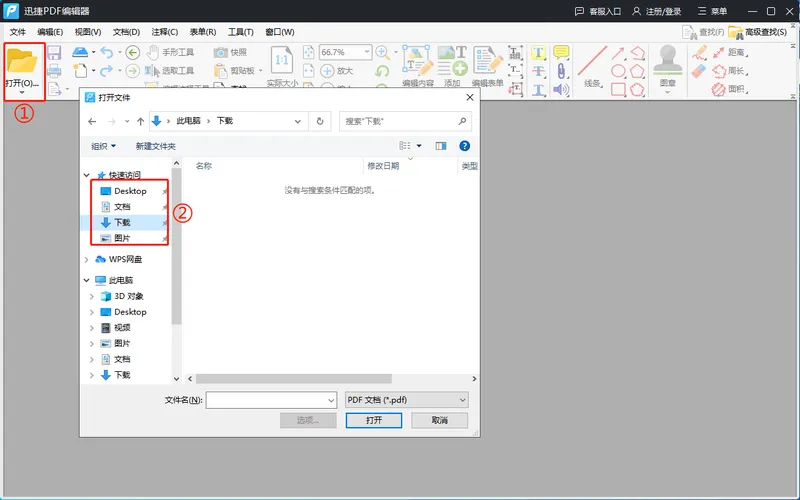Select the Perimeter (周长) measuring tool
Image resolution: width=800 pixels, height=500 pixels.
tap(730, 71)
